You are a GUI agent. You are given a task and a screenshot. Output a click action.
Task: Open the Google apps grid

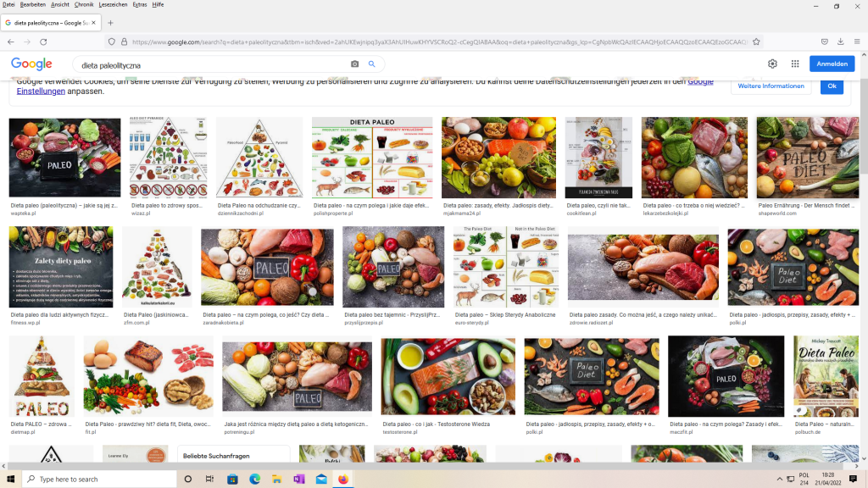coord(795,64)
